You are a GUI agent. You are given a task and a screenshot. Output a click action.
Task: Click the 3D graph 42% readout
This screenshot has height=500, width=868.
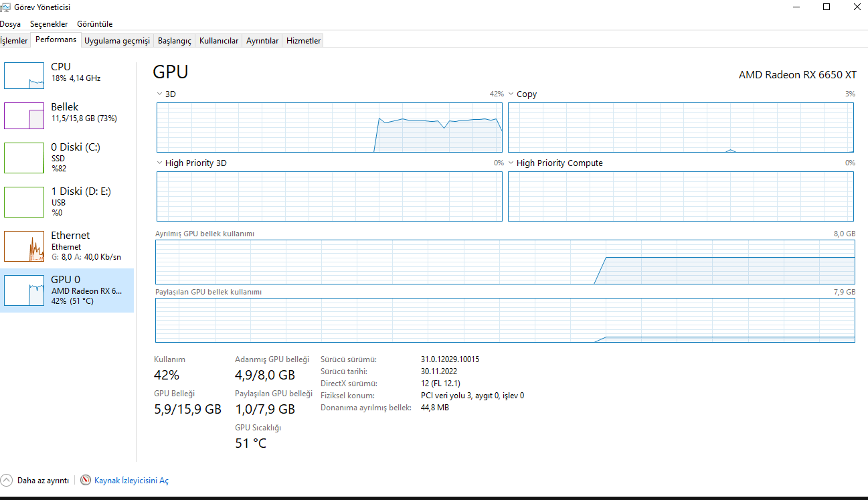[497, 94]
